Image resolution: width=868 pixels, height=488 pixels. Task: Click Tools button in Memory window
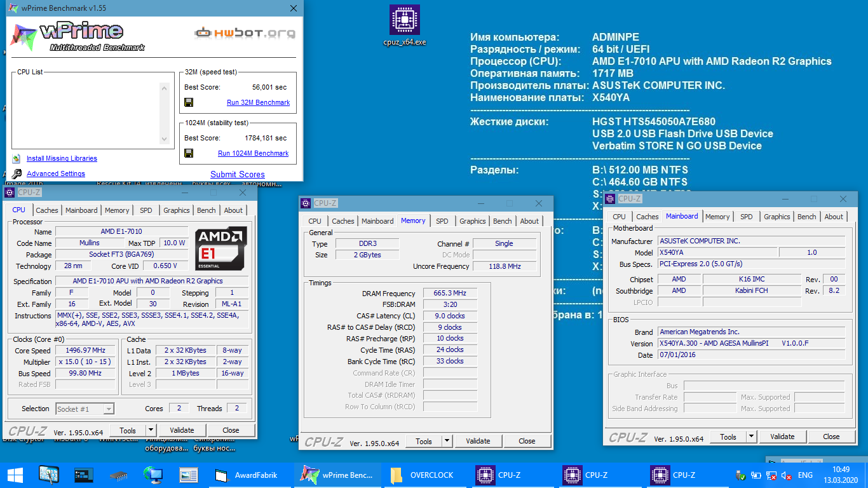coord(424,441)
